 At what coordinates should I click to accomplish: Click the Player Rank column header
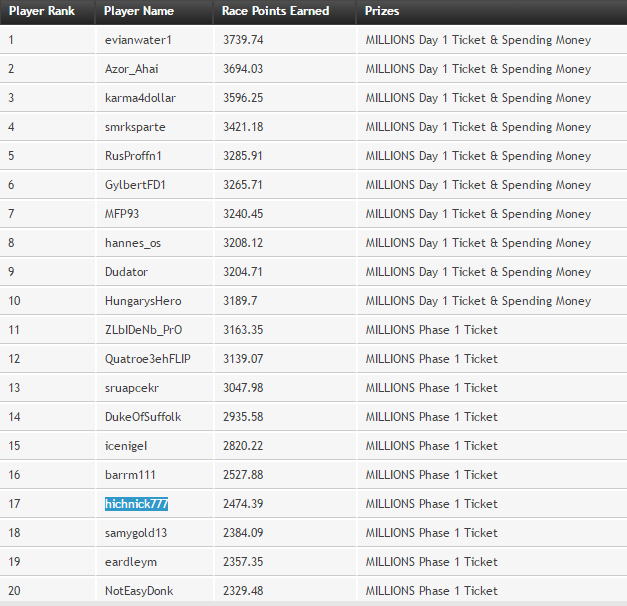tap(42, 11)
